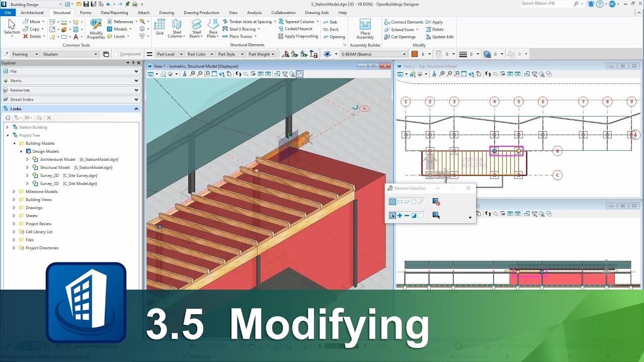Screen dimensions: 644x362
Task: Open Modify Properties tool
Action: click(x=96, y=29)
